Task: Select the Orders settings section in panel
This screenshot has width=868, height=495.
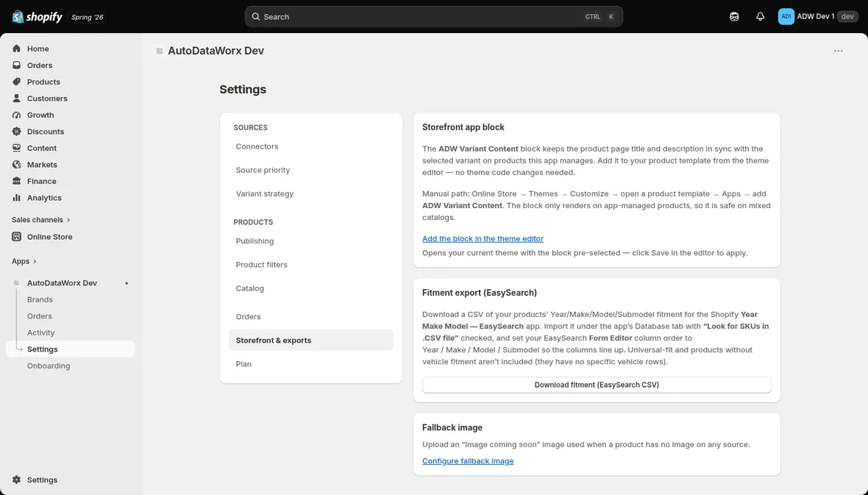Action: 311,317
